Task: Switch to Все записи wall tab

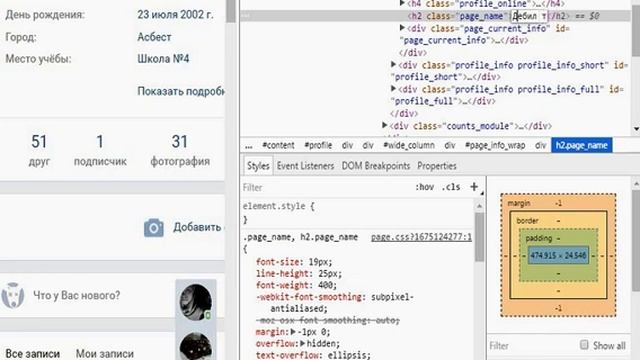Action: tap(33, 353)
